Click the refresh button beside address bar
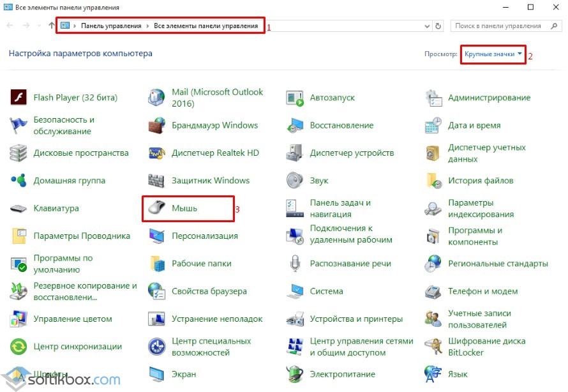This screenshot has height=392, width=568. [x=438, y=26]
